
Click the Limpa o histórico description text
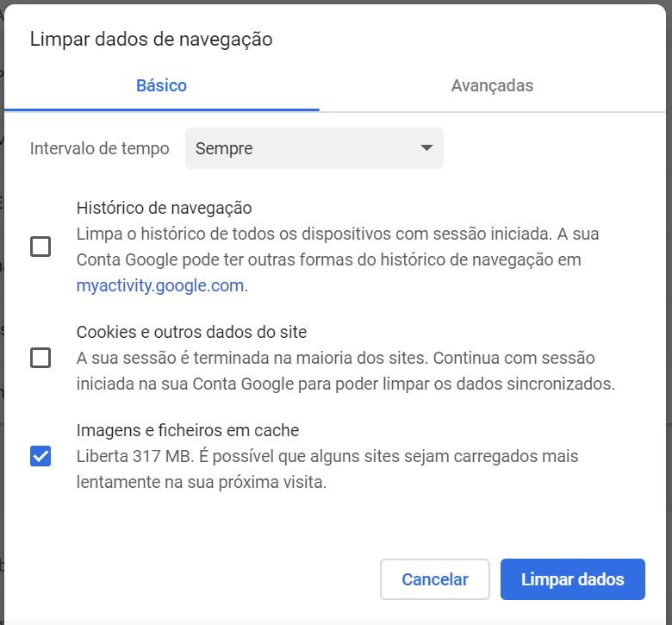(337, 259)
